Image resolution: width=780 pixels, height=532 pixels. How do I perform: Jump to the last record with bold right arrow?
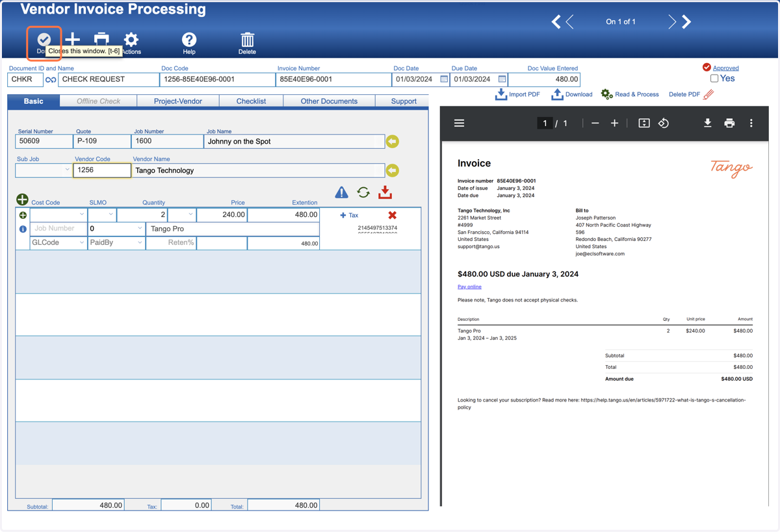click(x=686, y=21)
